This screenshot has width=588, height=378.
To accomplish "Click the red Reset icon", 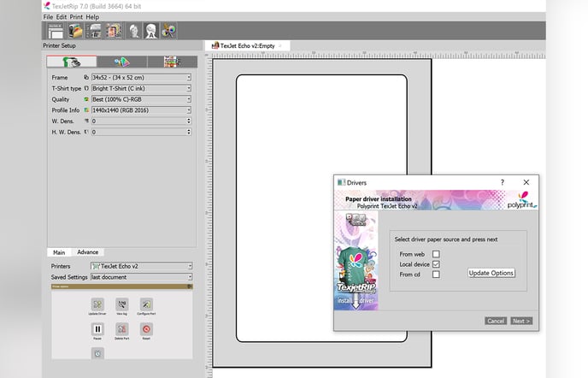I will tap(146, 329).
